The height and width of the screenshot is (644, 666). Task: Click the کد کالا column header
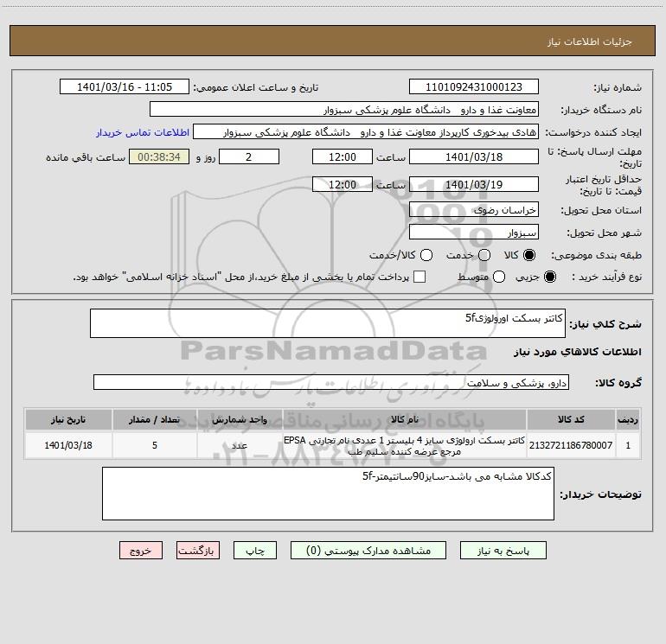(571, 420)
